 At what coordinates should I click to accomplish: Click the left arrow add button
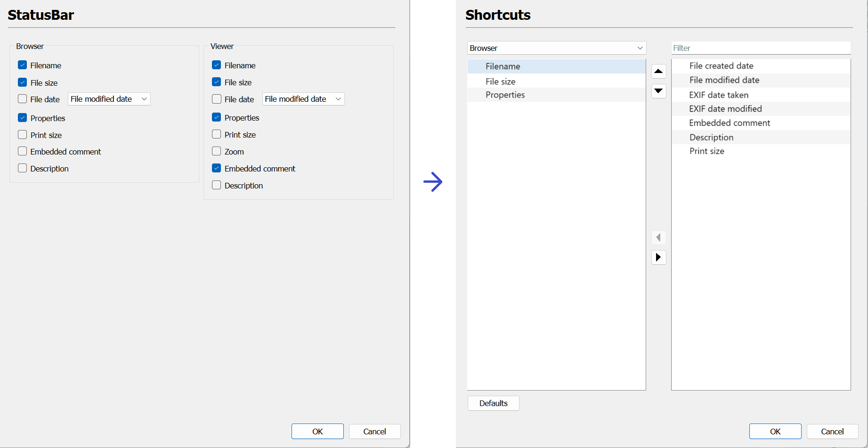point(658,237)
